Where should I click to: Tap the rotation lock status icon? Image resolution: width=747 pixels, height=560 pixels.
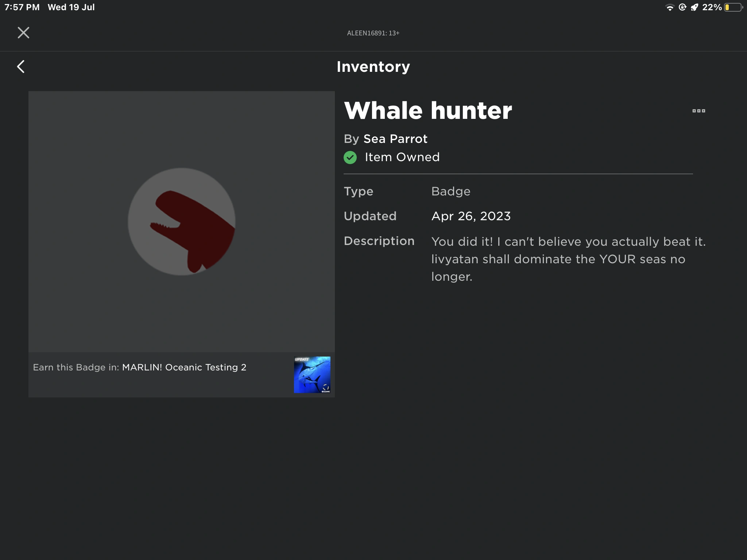(682, 7)
